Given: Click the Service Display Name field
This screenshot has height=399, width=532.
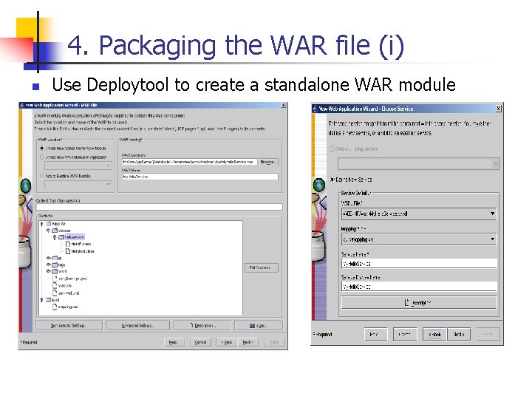Looking at the screenshot, I should click(x=419, y=287).
